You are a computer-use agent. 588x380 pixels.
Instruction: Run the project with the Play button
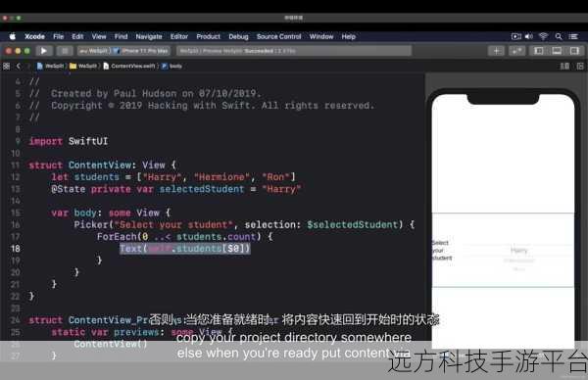[x=43, y=51]
